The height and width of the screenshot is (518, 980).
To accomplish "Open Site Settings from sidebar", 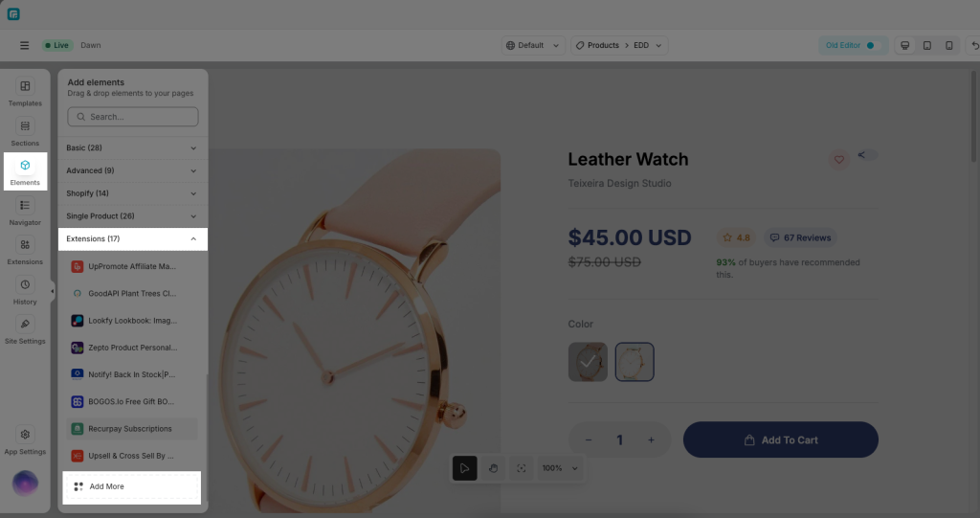I will pyautogui.click(x=25, y=330).
